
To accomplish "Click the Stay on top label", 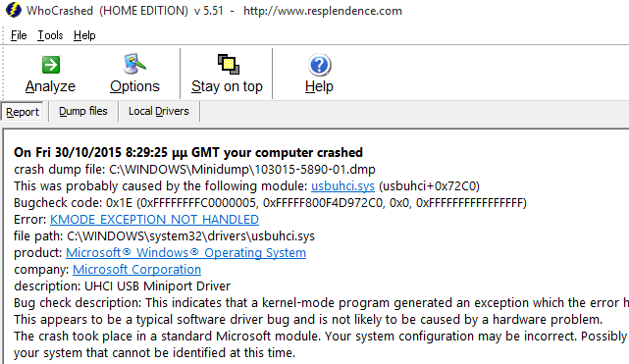I will [227, 86].
